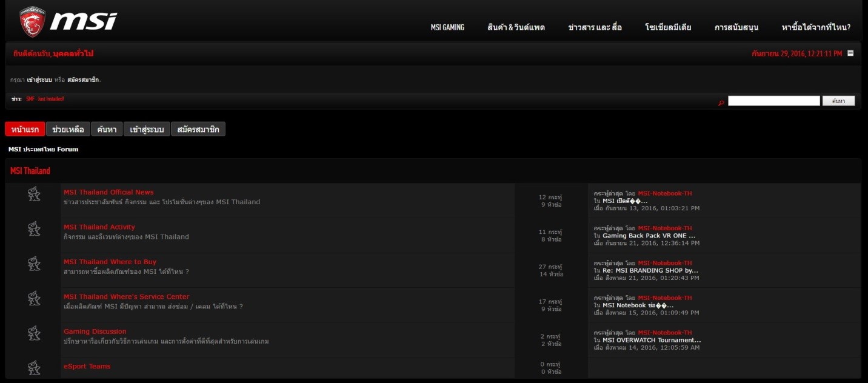Open the SMF - Just Installed! news link
Viewport: 868px width, 383px height.
tap(45, 99)
